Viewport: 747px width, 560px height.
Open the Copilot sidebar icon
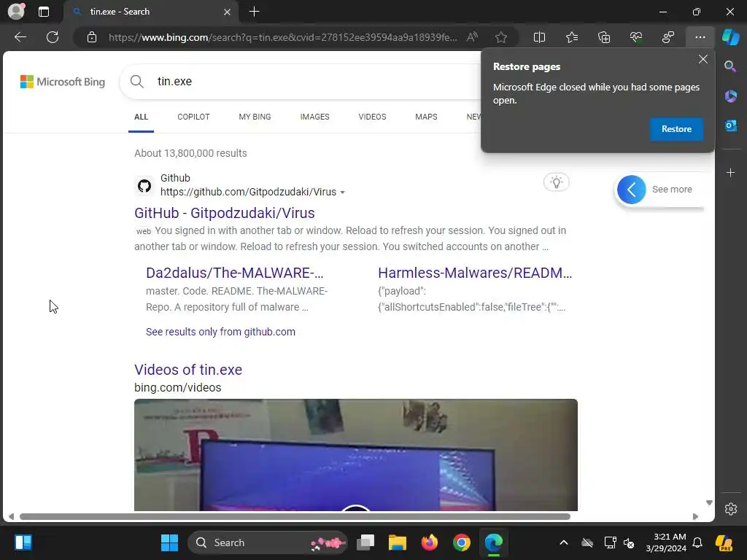(x=731, y=37)
